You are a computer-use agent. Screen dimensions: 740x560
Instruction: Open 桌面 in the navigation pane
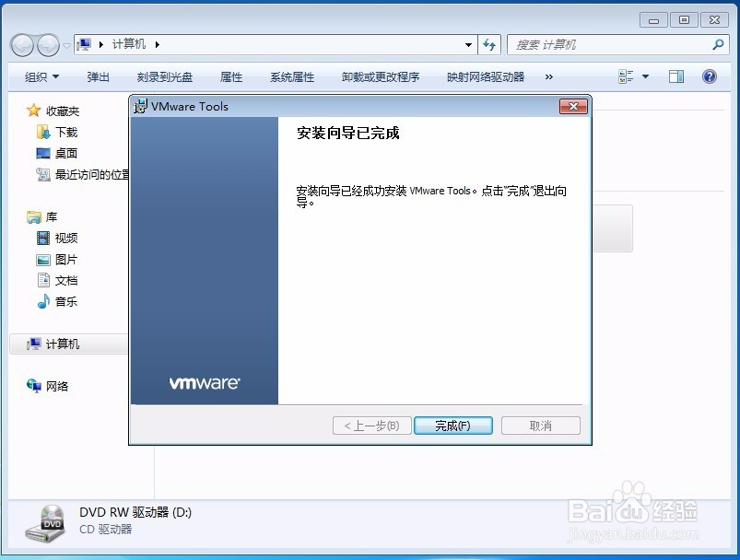[x=66, y=153]
